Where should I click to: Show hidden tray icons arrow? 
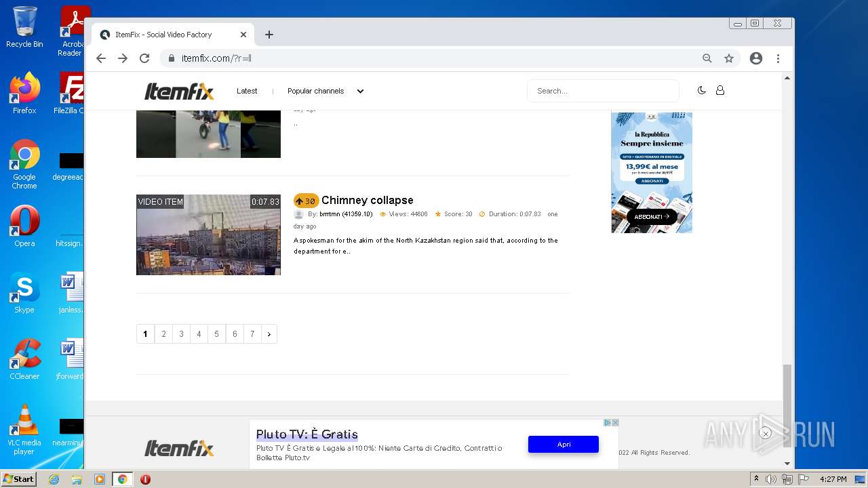pyautogui.click(x=756, y=479)
